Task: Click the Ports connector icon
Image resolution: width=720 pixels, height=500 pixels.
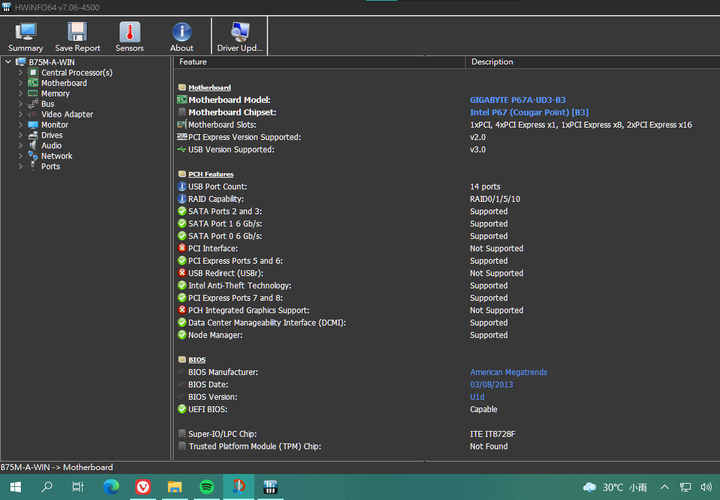Action: coord(33,166)
